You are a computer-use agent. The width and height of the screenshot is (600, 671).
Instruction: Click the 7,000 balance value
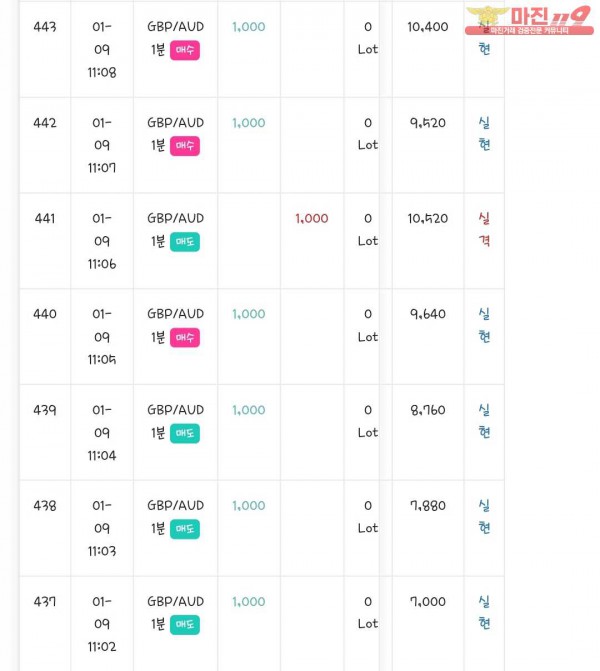[x=428, y=601]
